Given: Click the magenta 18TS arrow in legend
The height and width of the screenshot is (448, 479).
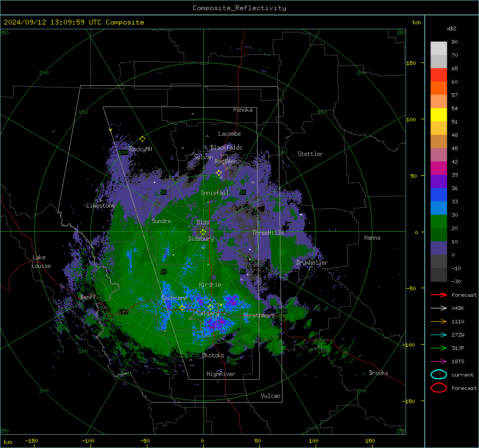Looking at the screenshot, I should (x=439, y=361).
